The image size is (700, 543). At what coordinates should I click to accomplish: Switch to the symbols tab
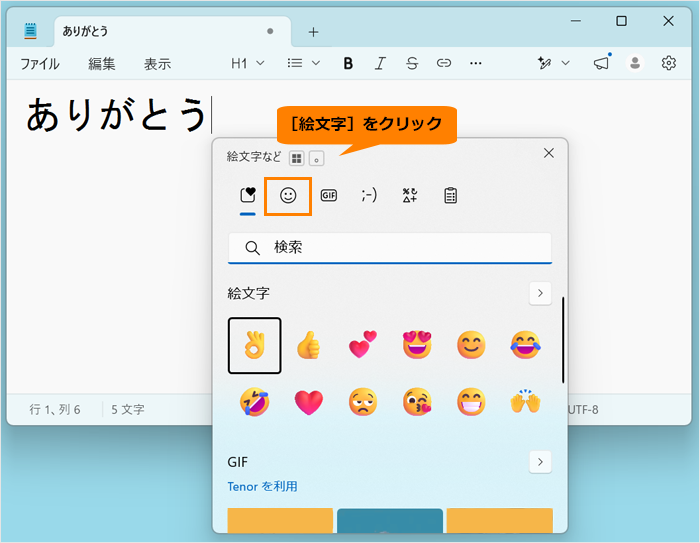pyautogui.click(x=410, y=196)
